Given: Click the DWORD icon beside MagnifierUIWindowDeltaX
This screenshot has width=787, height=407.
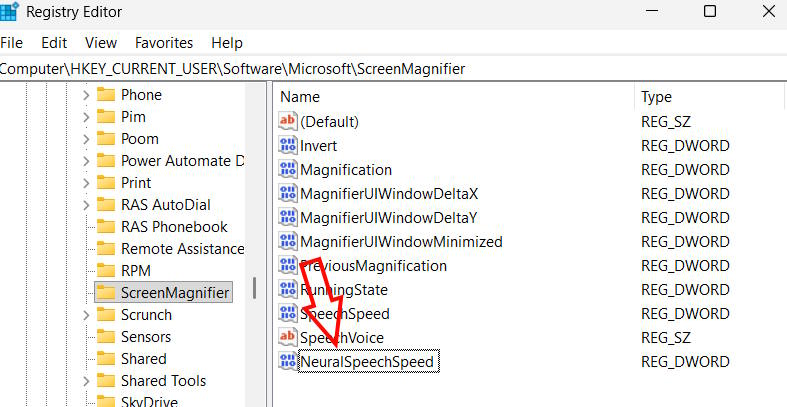Looking at the screenshot, I should coord(288,194).
